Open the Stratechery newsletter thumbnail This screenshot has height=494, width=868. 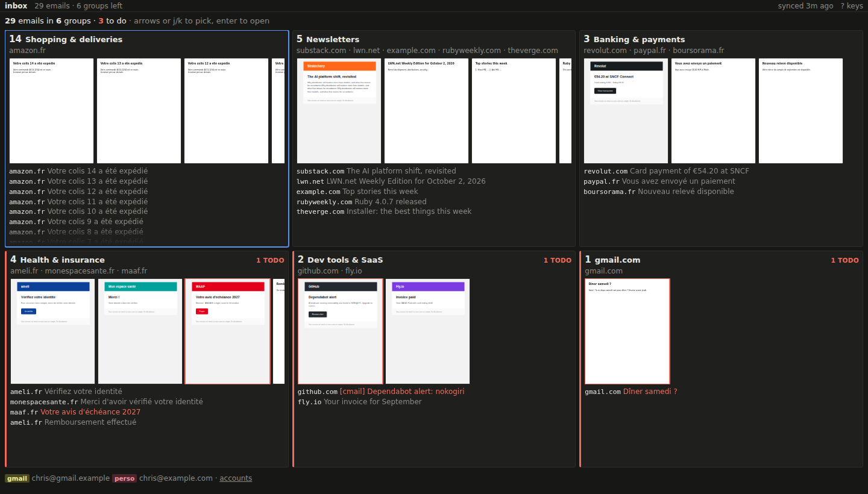(339, 111)
